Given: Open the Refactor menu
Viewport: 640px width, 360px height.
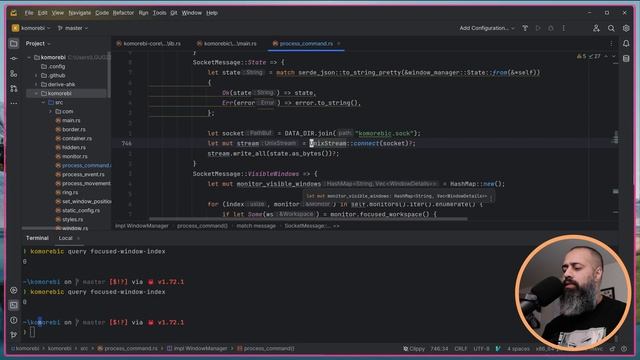Looking at the screenshot, I should click(x=123, y=13).
